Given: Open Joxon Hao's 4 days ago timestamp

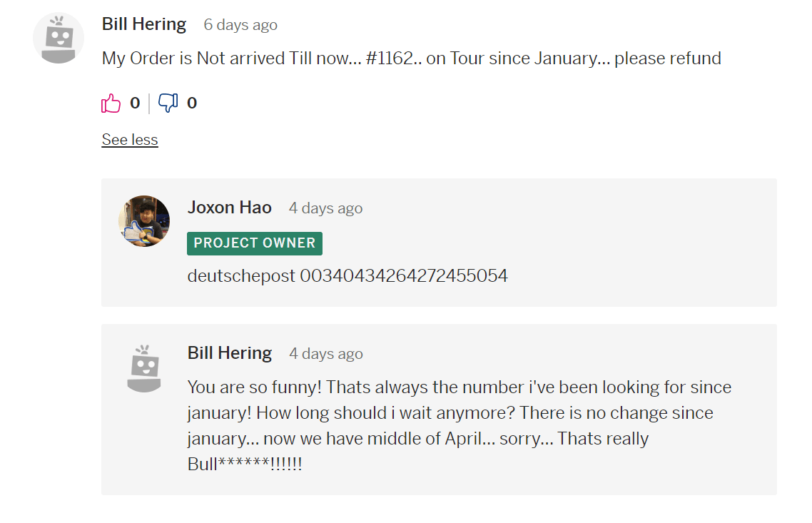Looking at the screenshot, I should click(x=326, y=208).
